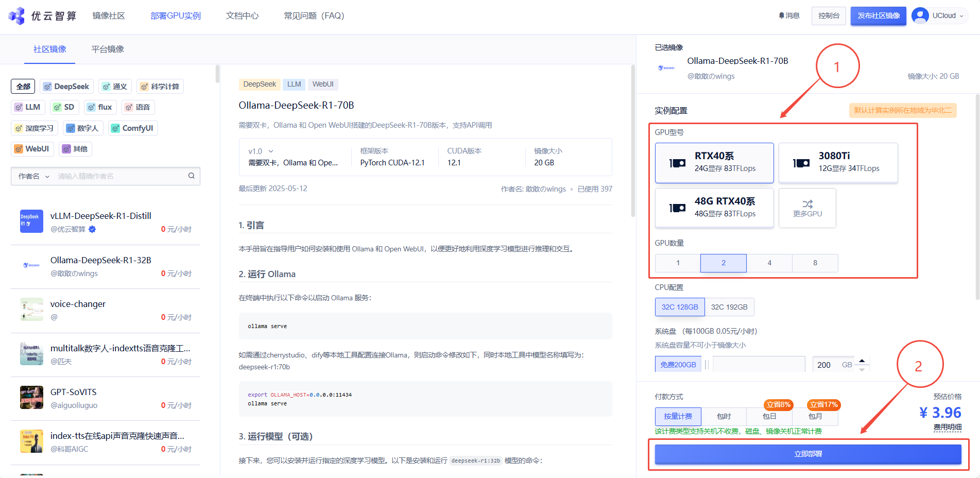Open the 费用明细 cost details link

(948, 428)
